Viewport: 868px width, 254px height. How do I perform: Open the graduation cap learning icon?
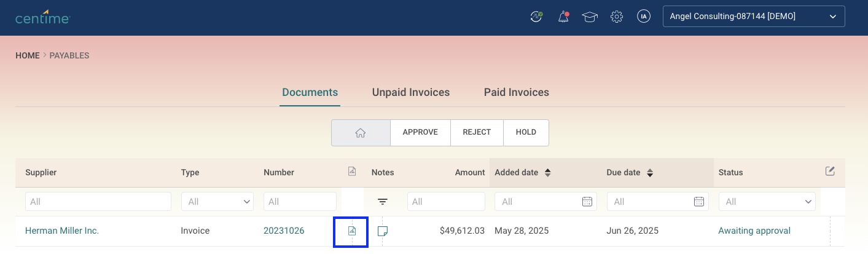(590, 17)
